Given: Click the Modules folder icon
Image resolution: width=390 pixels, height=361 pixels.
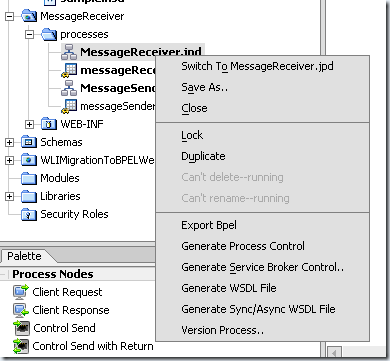Looking at the screenshot, I should coord(29,178).
